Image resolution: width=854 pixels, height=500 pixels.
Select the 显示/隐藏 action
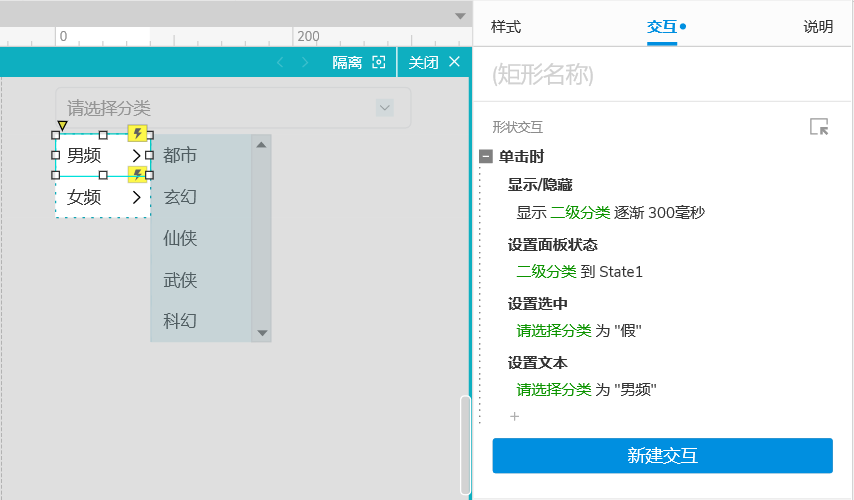[540, 185]
